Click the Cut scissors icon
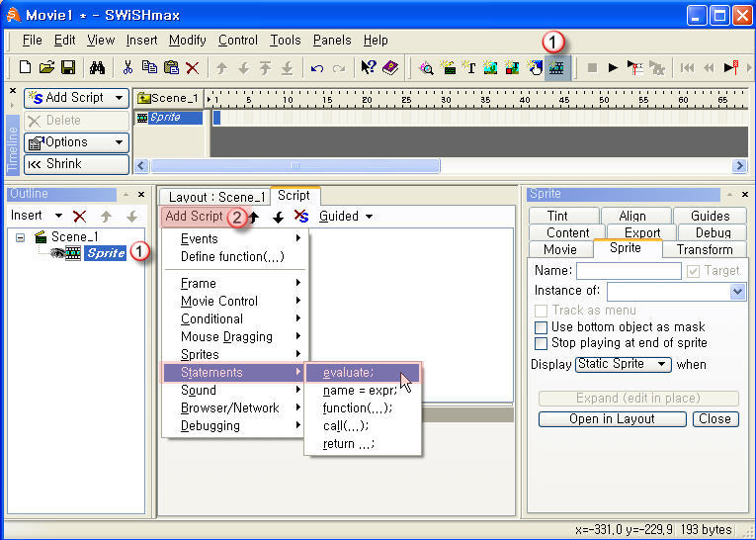 pyautogui.click(x=127, y=67)
